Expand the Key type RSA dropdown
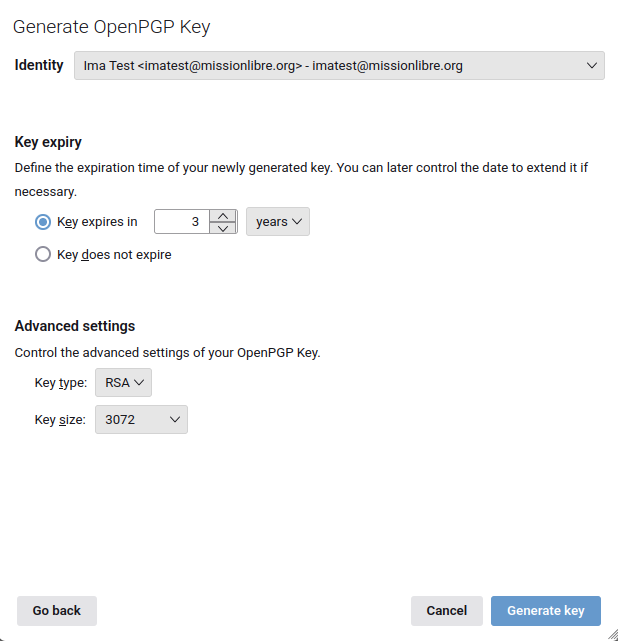This screenshot has height=641, width=618. coord(123,383)
